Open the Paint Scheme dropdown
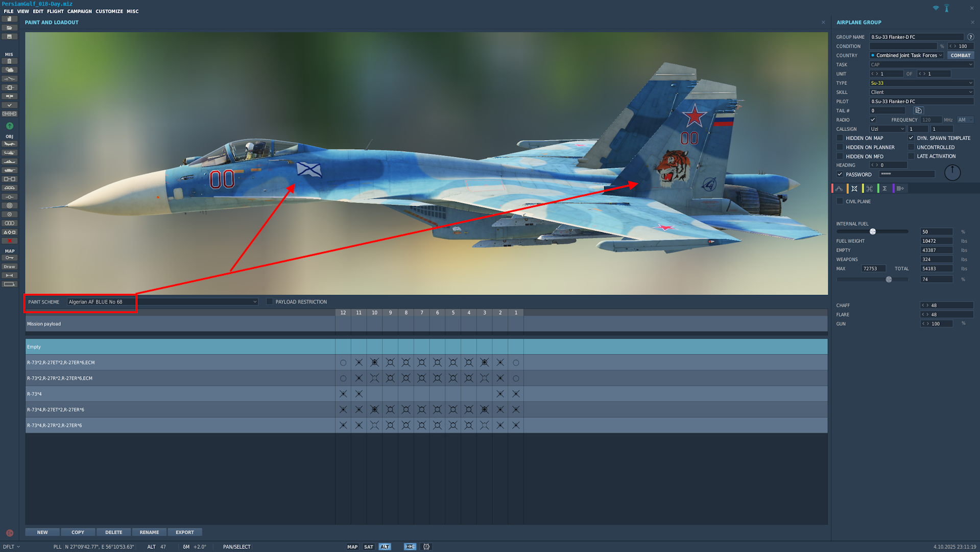This screenshot has width=980, height=552. [162, 302]
